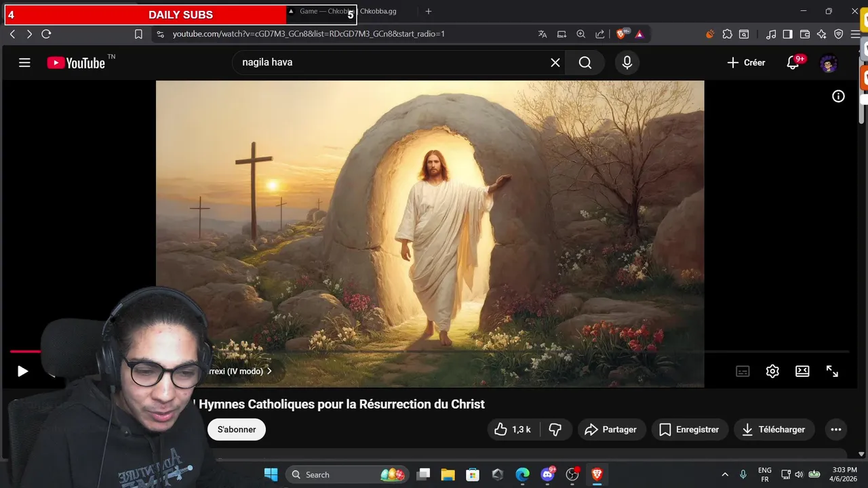Open Task View on taskbar
The height and width of the screenshot is (488, 868).
[x=424, y=474]
